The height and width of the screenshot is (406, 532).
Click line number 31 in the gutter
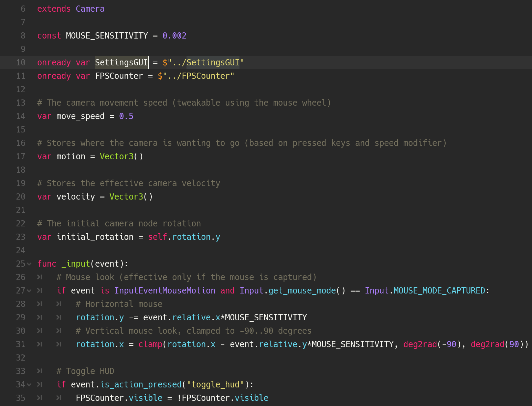[21, 344]
